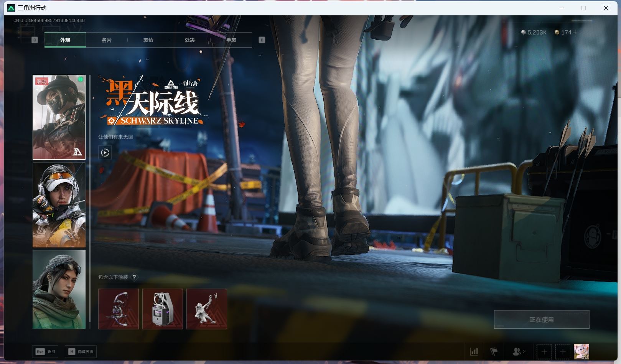Viewport: 621px width, 364px height.
Task: Select the character pose skin thumbnail
Action: 207,309
